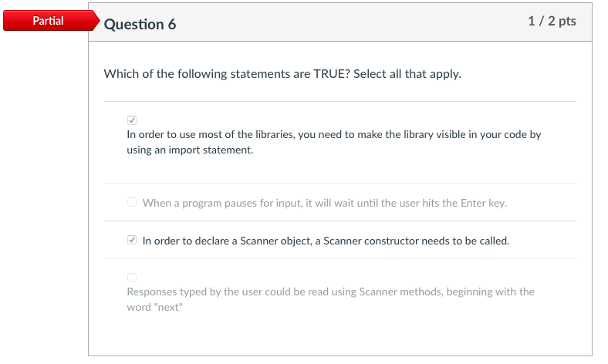Toggle the Enter key answer checkbox

132,203
